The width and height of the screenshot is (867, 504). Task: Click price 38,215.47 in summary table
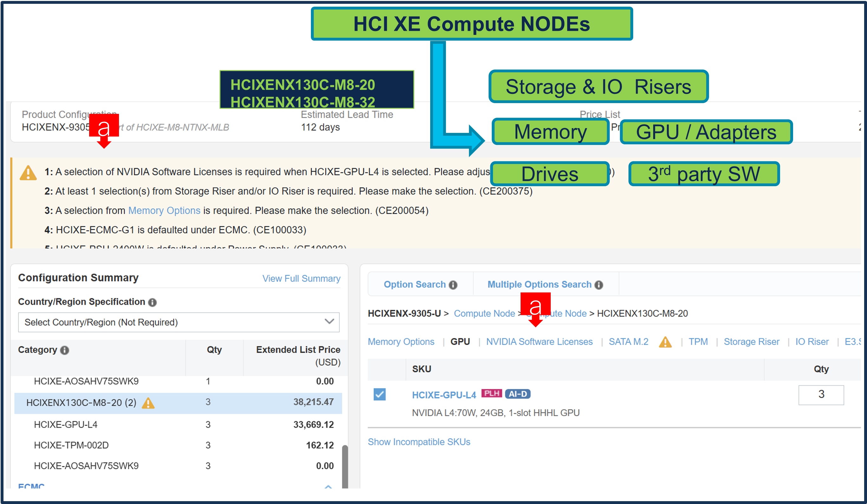pyautogui.click(x=313, y=402)
